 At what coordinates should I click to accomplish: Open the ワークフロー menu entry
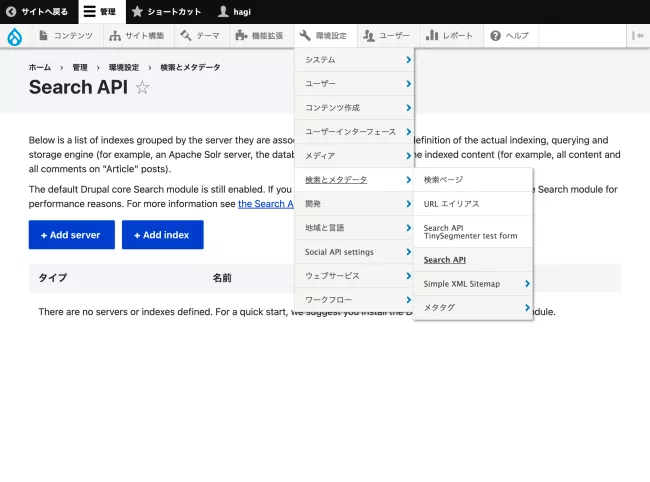(x=354, y=300)
